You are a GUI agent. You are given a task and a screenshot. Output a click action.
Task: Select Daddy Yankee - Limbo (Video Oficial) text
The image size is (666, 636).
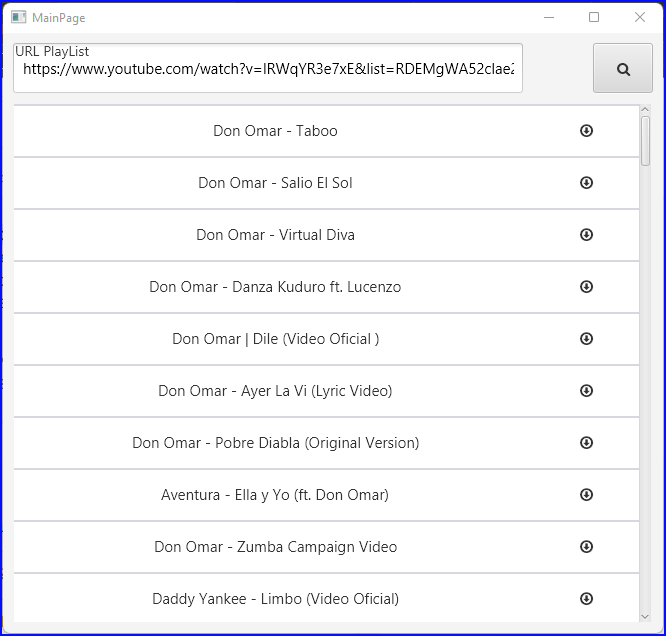275,599
